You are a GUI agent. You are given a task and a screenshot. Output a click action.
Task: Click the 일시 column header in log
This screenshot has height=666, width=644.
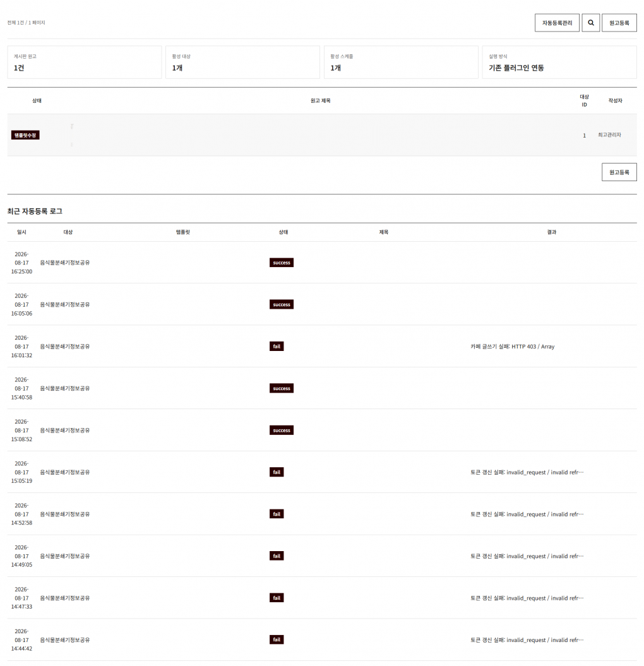[x=21, y=232]
